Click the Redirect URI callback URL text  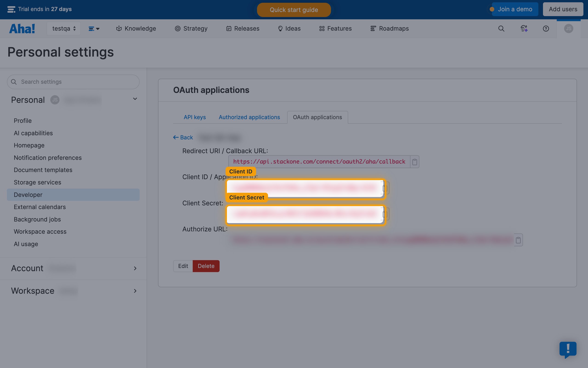(319, 162)
